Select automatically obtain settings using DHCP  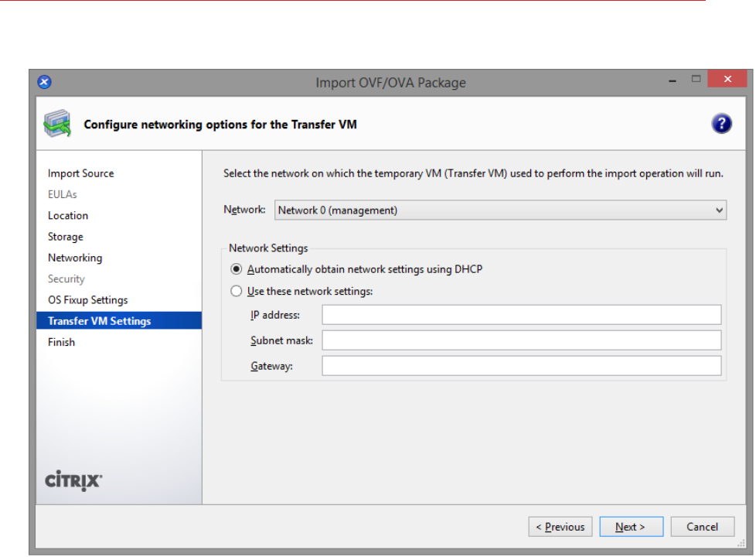(236, 269)
